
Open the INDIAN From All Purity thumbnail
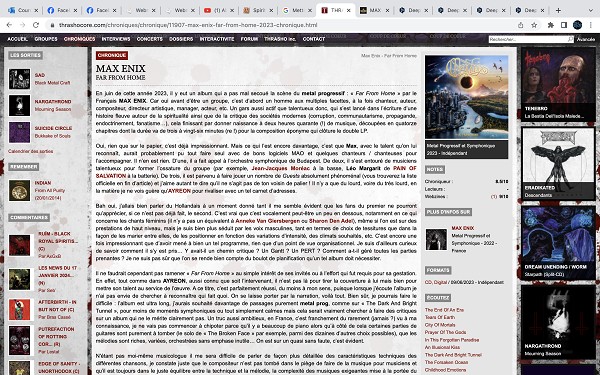[20, 191]
